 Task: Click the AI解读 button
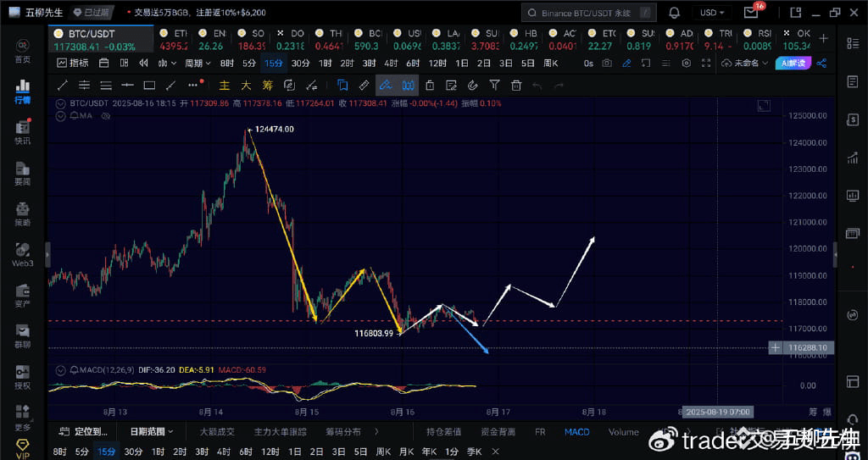click(x=793, y=63)
